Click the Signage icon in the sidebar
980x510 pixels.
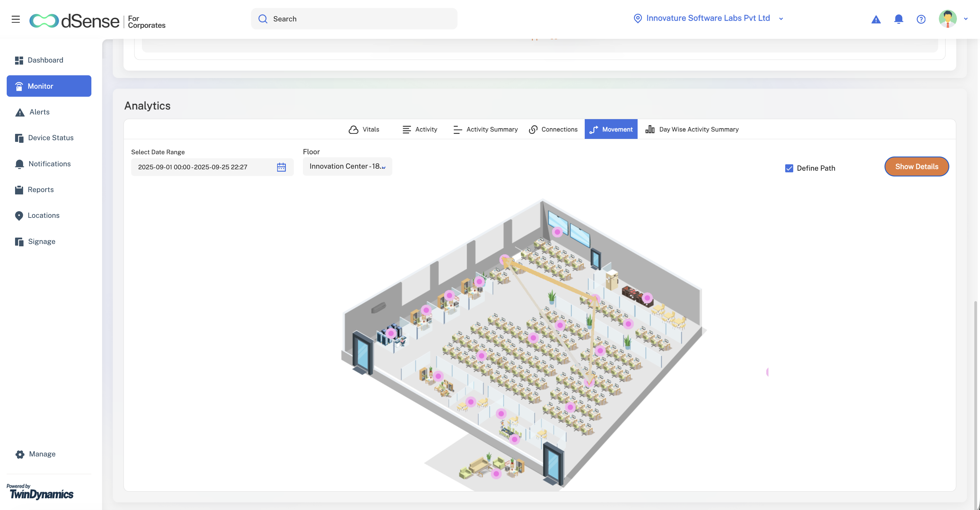[19, 242]
